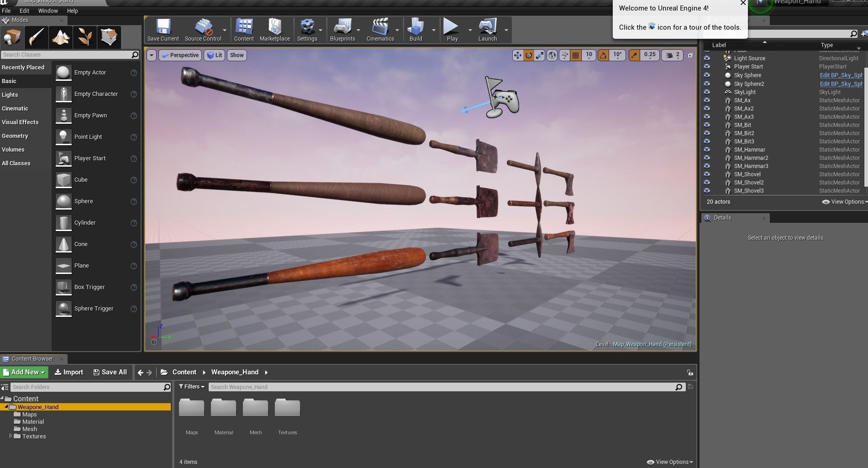Open the Filters dropdown in Content Browser

[x=192, y=387]
